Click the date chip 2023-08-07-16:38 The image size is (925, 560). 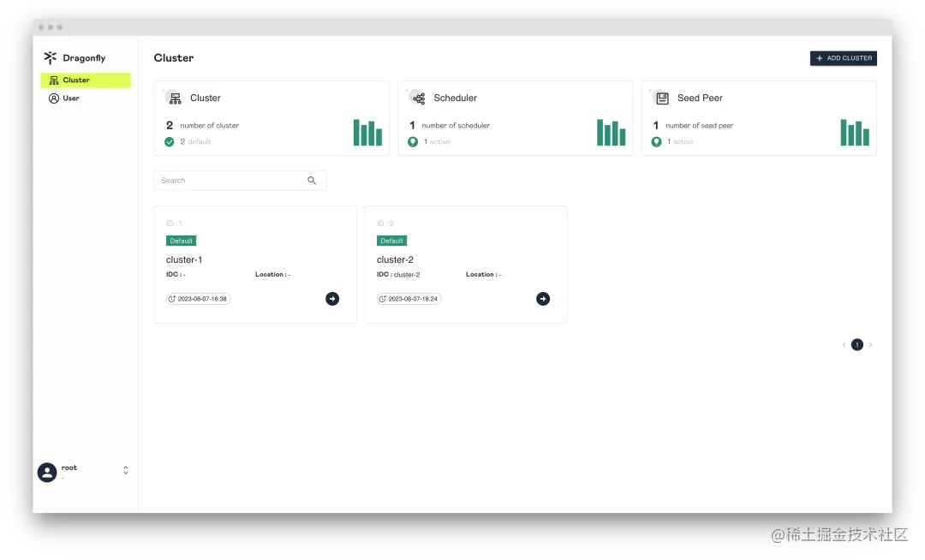pos(198,299)
